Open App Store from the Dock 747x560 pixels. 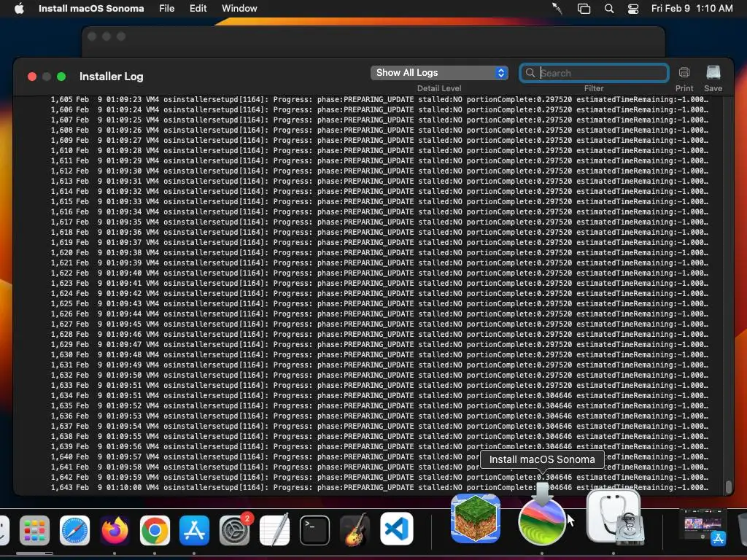click(194, 530)
